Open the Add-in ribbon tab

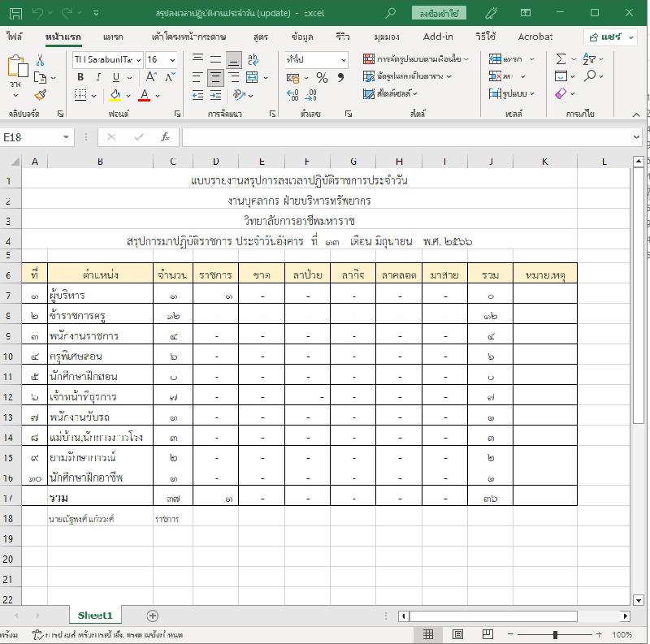(x=438, y=37)
